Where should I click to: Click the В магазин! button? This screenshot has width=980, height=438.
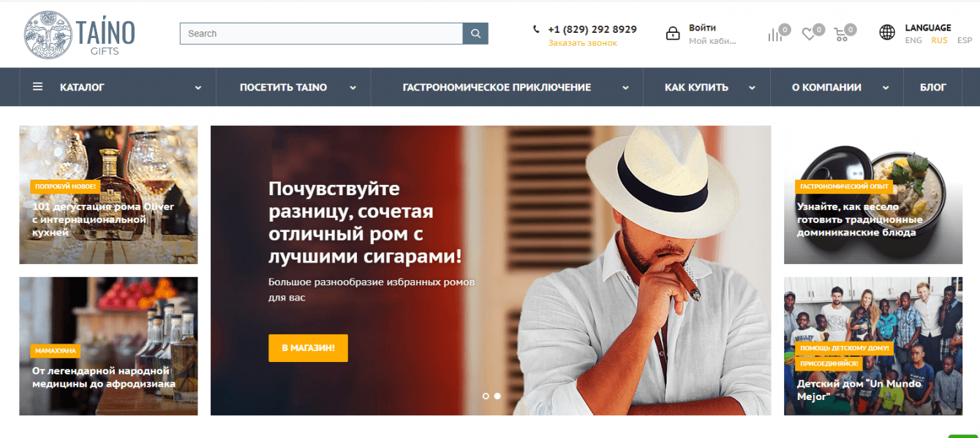click(x=308, y=348)
